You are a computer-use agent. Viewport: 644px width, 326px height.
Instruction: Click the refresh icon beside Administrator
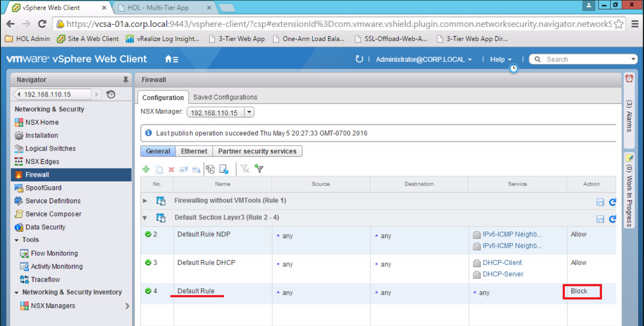pyautogui.click(x=359, y=59)
